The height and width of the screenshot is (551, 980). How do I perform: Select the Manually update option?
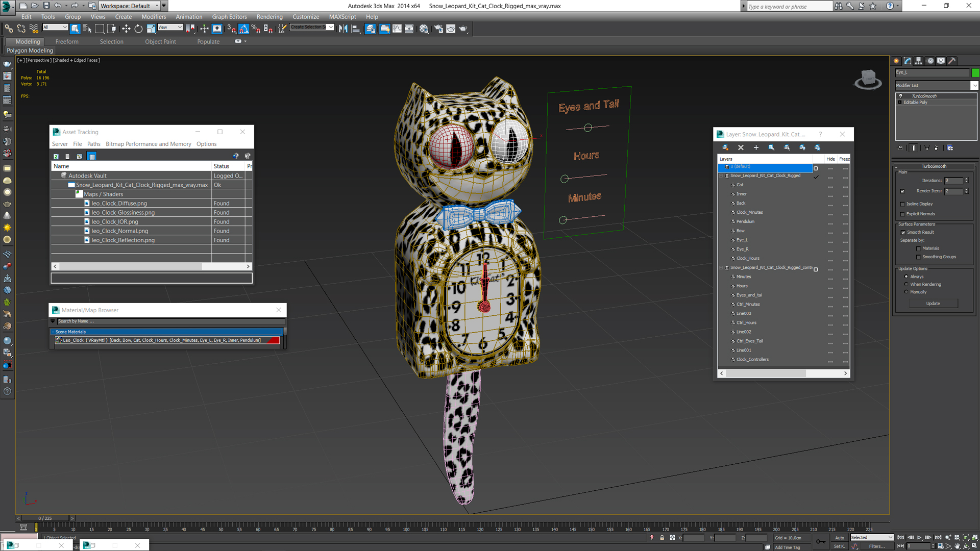[906, 292]
